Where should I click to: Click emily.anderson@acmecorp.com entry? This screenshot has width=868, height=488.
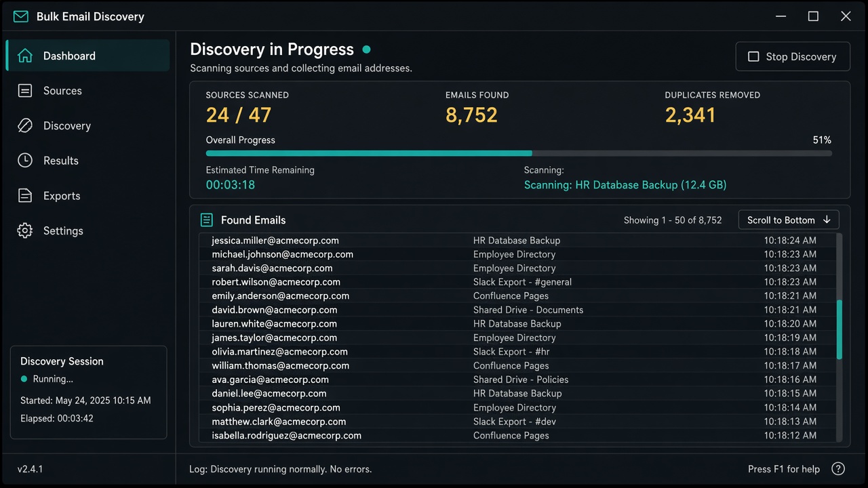coord(280,296)
